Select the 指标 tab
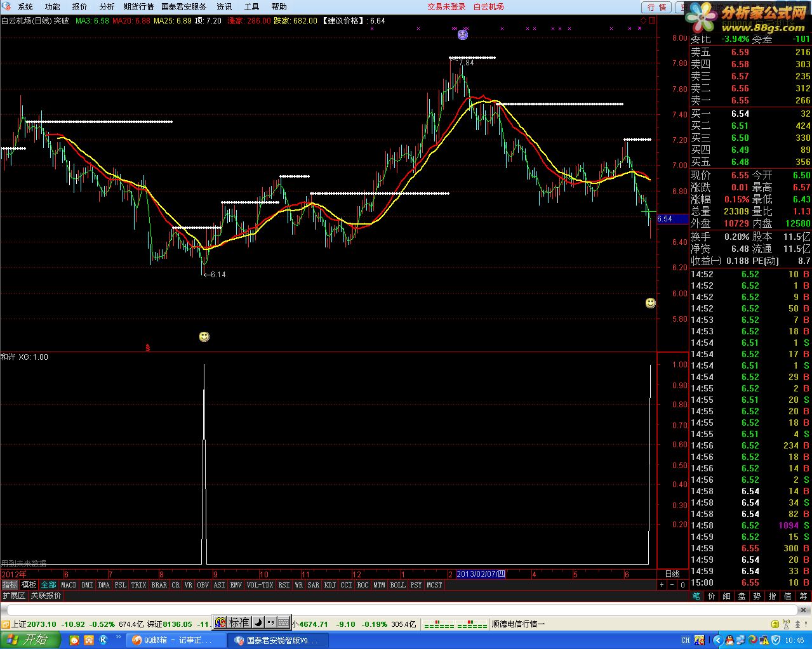The image size is (812, 649). point(10,585)
